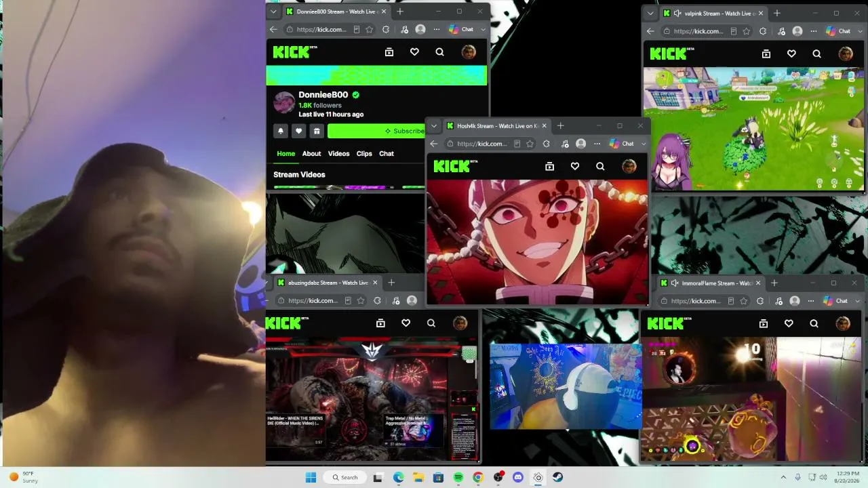Open Discord from the taskbar
The height and width of the screenshot is (488, 868).
tap(518, 477)
